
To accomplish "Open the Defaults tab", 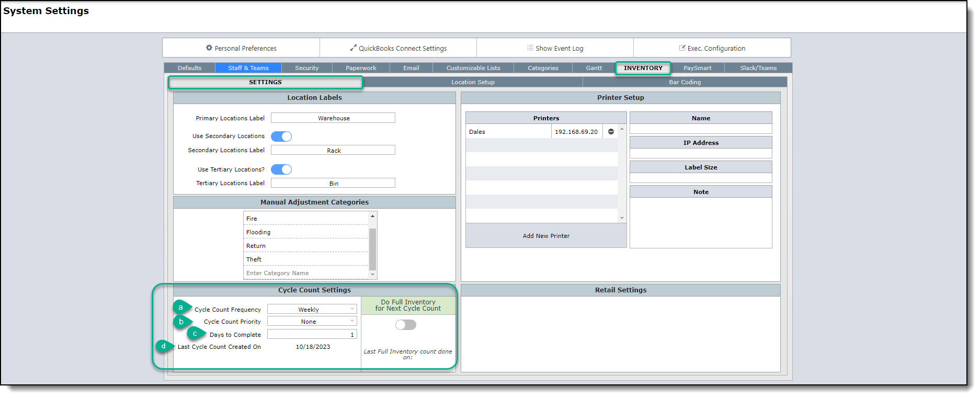I will pyautogui.click(x=189, y=68).
